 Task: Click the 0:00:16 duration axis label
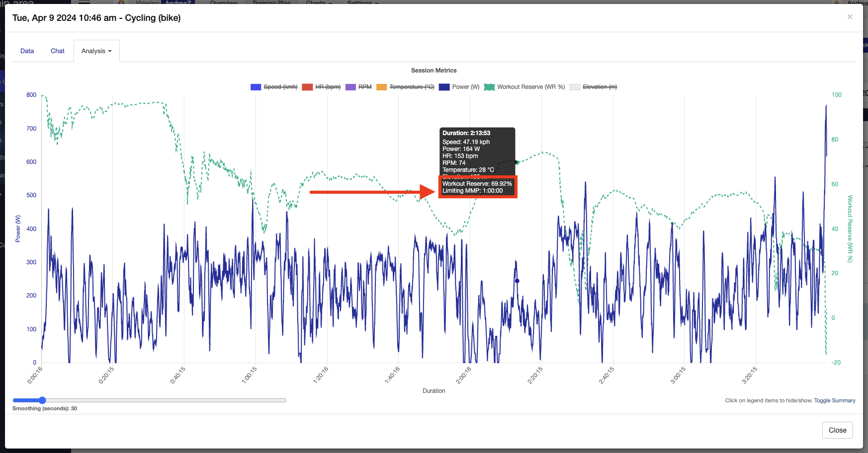click(x=35, y=375)
